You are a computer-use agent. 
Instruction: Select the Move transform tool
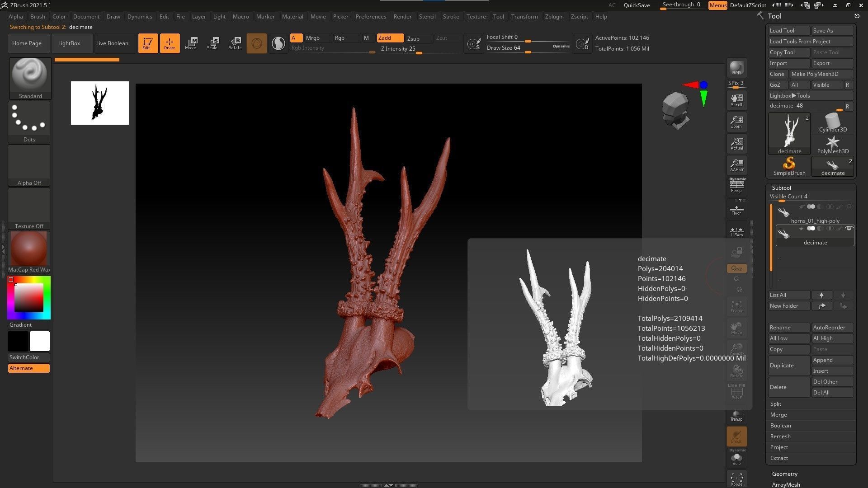pyautogui.click(x=191, y=43)
